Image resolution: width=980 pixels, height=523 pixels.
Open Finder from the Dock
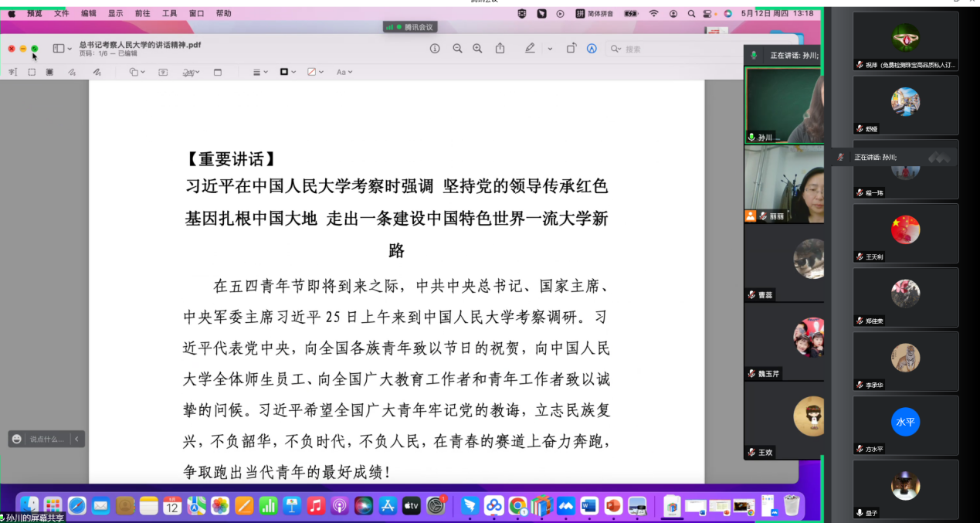[x=29, y=505]
